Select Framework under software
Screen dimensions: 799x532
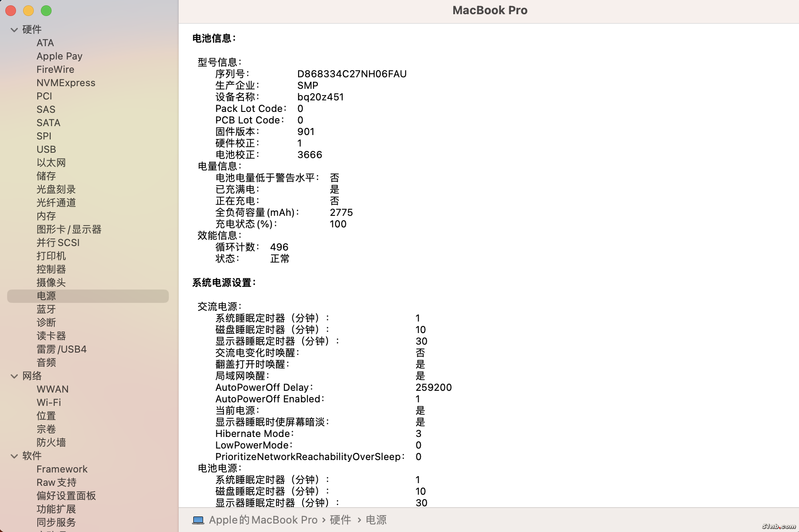[62, 469]
